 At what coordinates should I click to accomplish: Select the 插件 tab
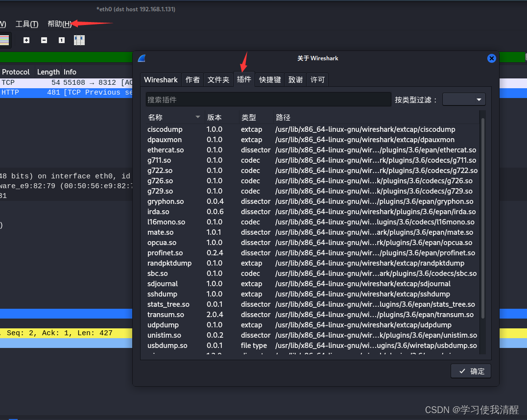point(244,79)
